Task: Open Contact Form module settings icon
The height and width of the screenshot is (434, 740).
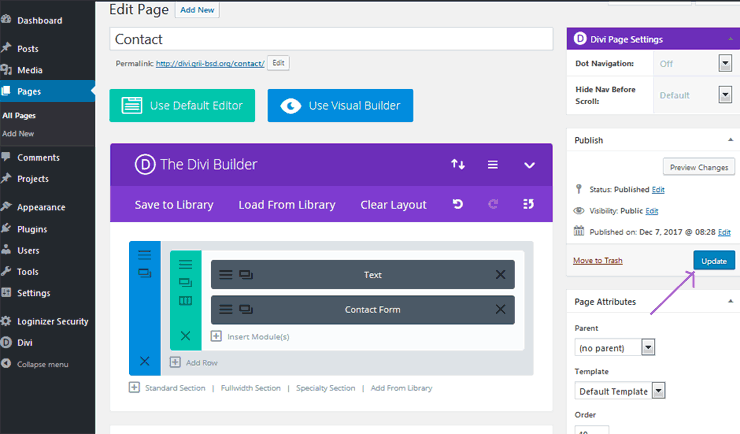Action: [x=226, y=309]
